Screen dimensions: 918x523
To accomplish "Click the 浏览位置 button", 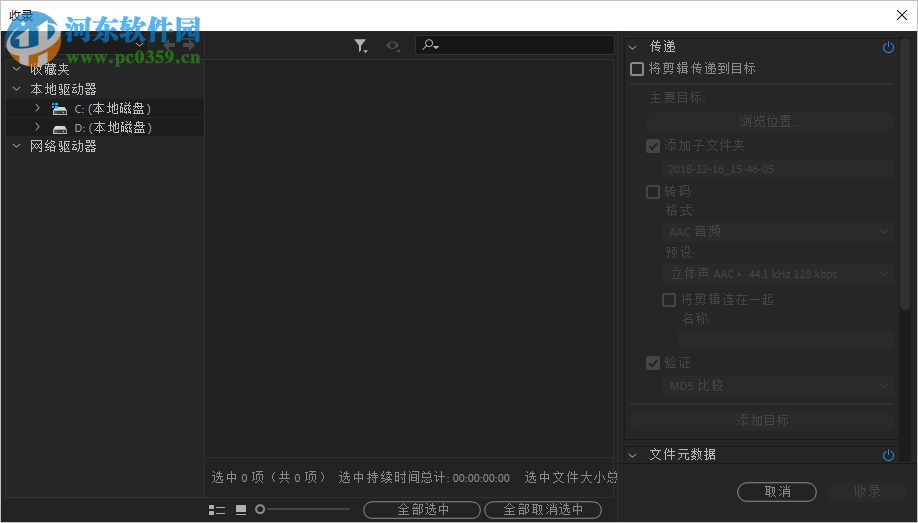I will pyautogui.click(x=769, y=122).
